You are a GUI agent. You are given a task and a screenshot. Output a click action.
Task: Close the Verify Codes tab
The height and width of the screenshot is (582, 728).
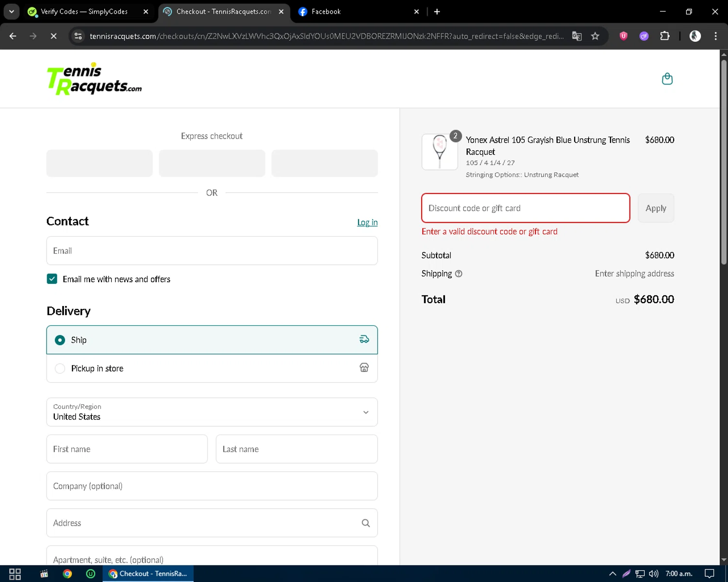tap(146, 12)
